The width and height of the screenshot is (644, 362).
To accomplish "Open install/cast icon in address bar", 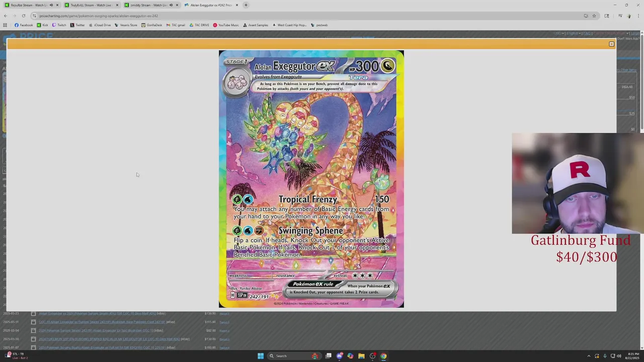I will pos(586,16).
